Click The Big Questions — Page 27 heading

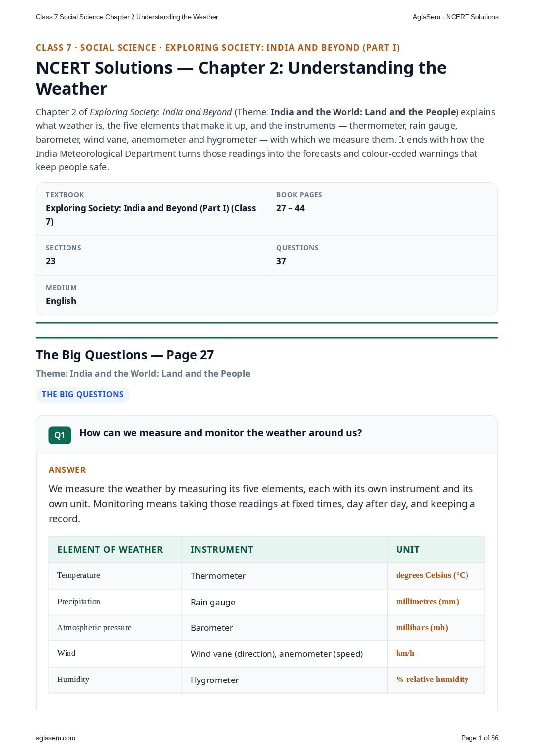coord(125,355)
